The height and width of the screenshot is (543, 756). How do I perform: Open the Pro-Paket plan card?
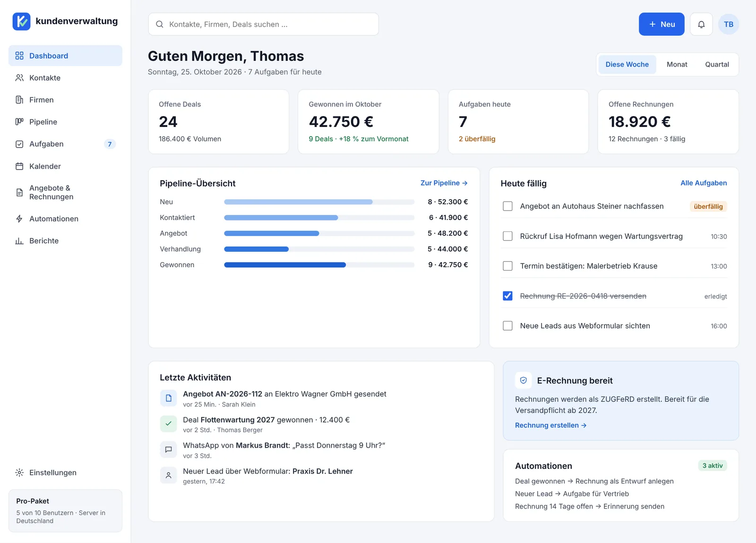[65, 511]
